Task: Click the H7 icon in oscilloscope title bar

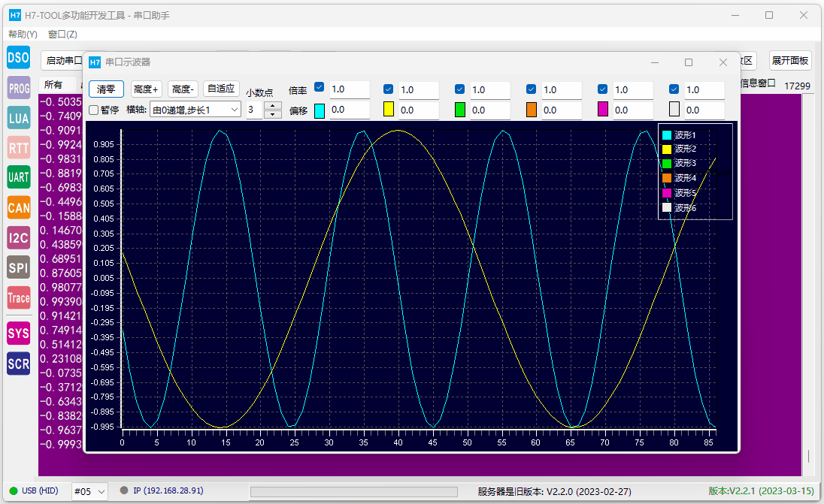Action: (95, 62)
